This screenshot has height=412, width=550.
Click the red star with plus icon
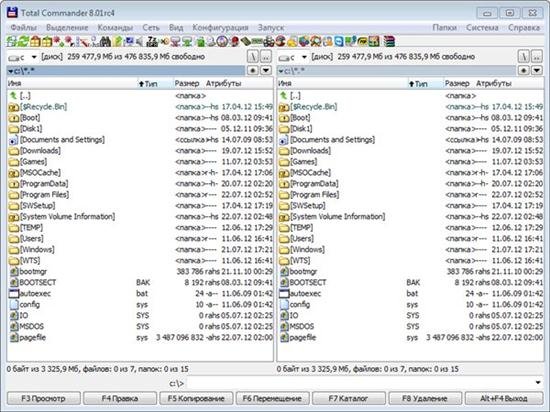pos(59,41)
